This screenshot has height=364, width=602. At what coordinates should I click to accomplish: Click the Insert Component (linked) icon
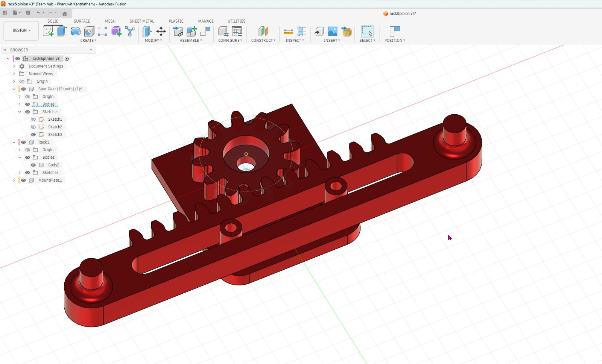click(178, 31)
